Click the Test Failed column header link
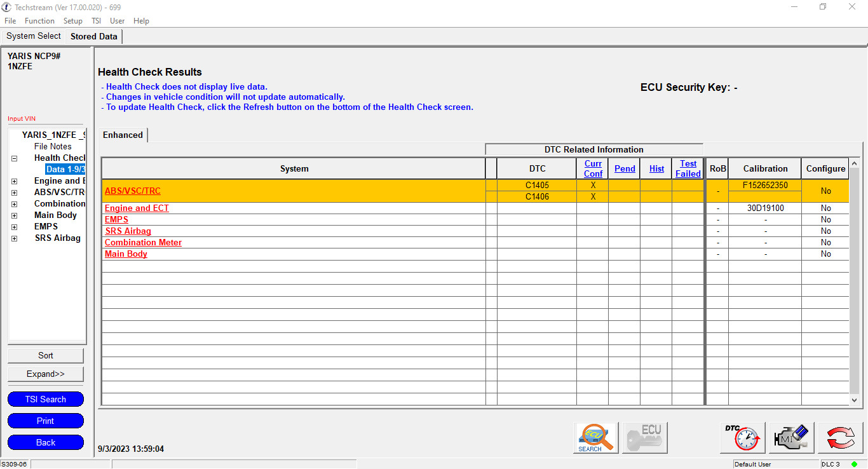Screen dimensions: 868x469 point(688,168)
